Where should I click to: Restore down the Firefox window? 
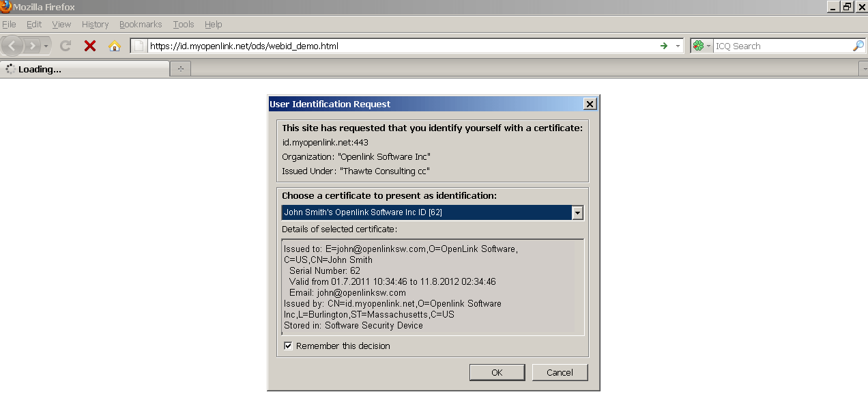pos(847,7)
